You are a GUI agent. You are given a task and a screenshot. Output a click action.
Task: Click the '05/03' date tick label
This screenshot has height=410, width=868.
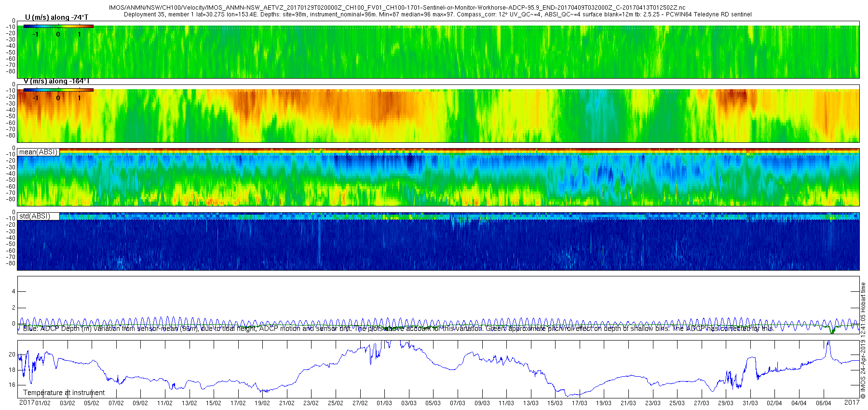point(433,403)
